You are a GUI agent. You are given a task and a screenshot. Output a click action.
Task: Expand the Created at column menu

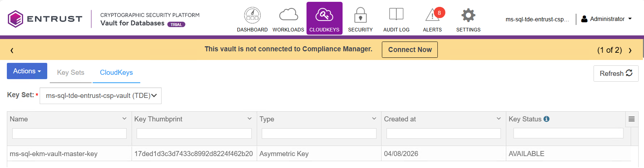coord(499,119)
